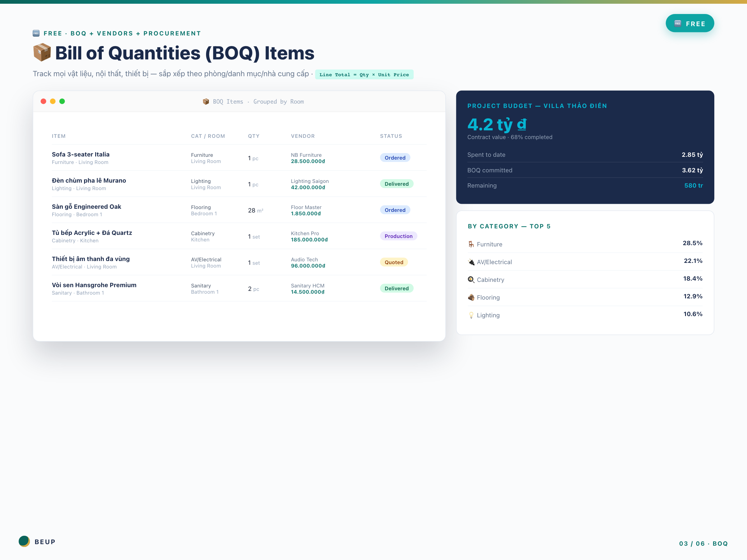Click the box icon in BOQ Items titlebar
747x560 pixels.
[x=206, y=102]
